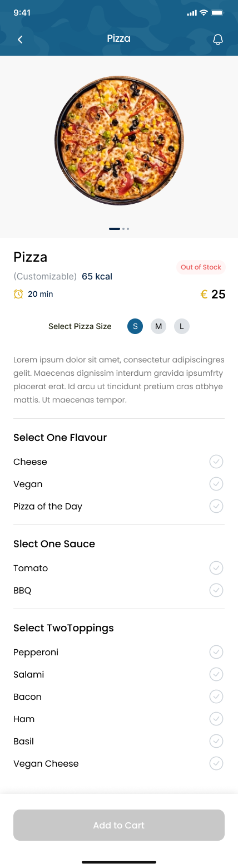
Task: Choose medium pizza size M
Action: [158, 326]
